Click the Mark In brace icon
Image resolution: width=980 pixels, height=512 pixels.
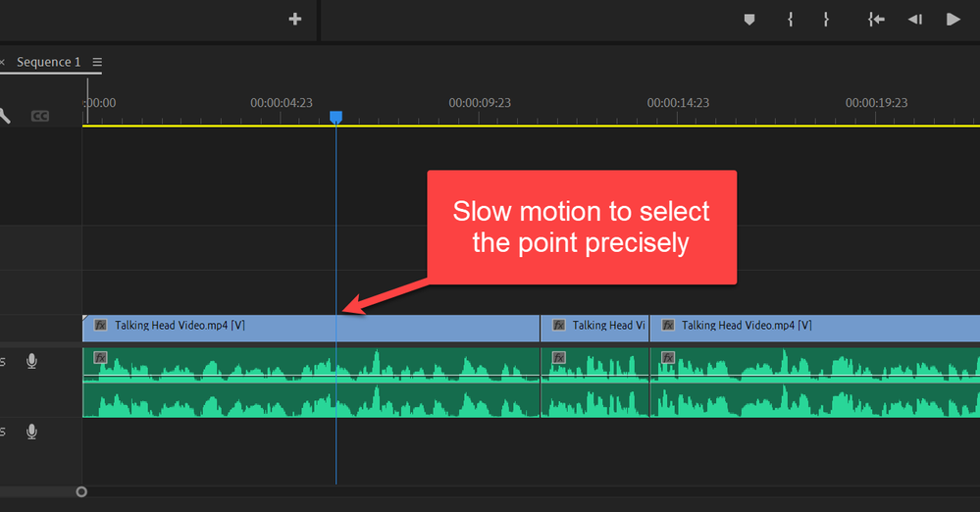pyautogui.click(x=790, y=19)
